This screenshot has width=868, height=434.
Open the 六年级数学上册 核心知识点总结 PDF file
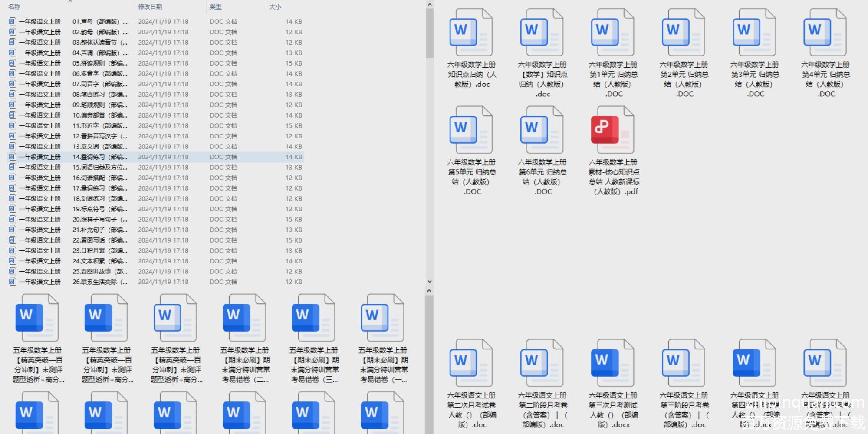613,130
